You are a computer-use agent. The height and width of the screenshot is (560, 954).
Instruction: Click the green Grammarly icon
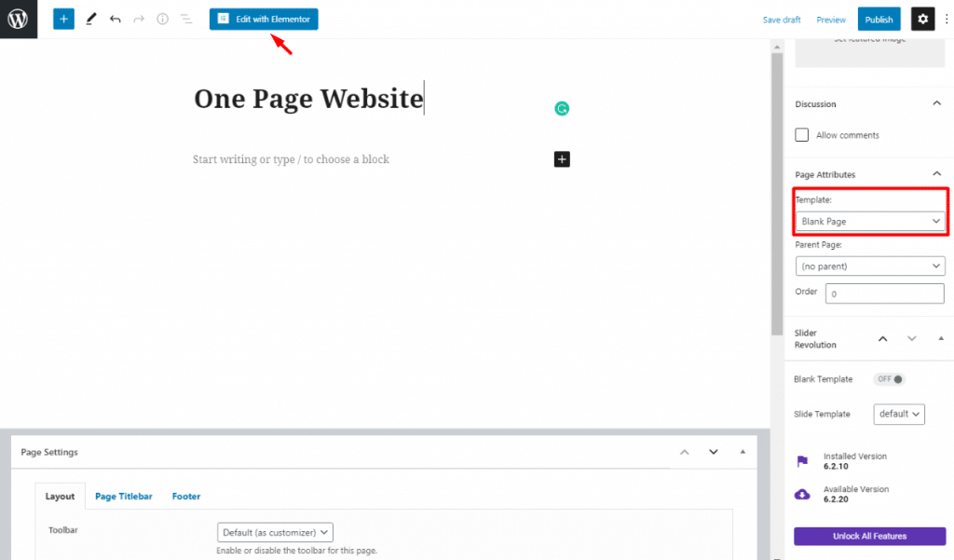point(562,109)
